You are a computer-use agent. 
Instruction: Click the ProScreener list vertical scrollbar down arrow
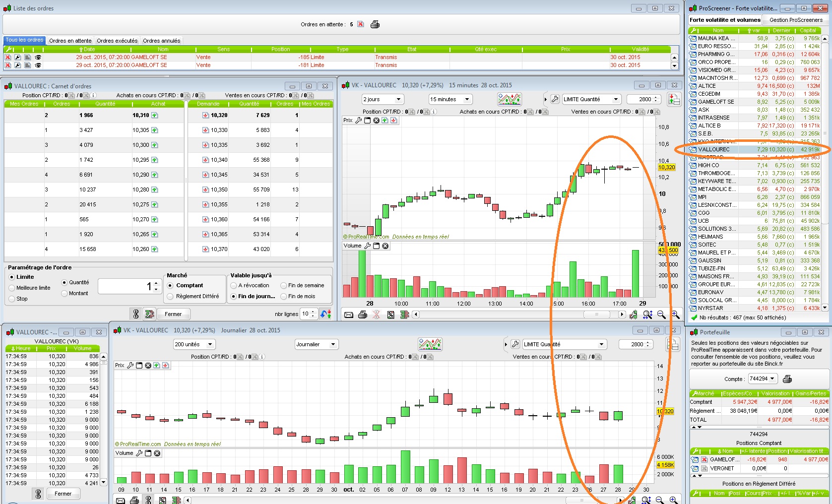tap(825, 308)
